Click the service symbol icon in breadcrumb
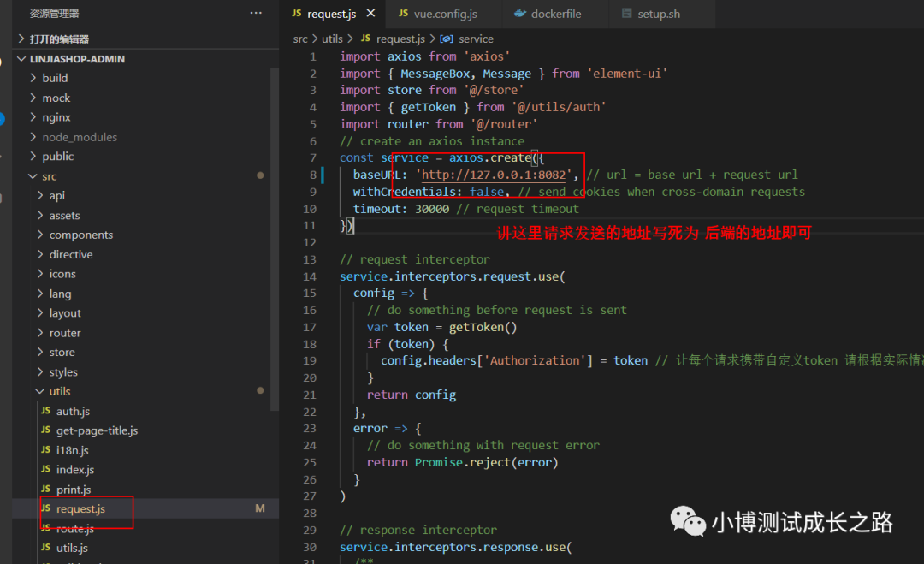The height and width of the screenshot is (564, 924). [447, 39]
